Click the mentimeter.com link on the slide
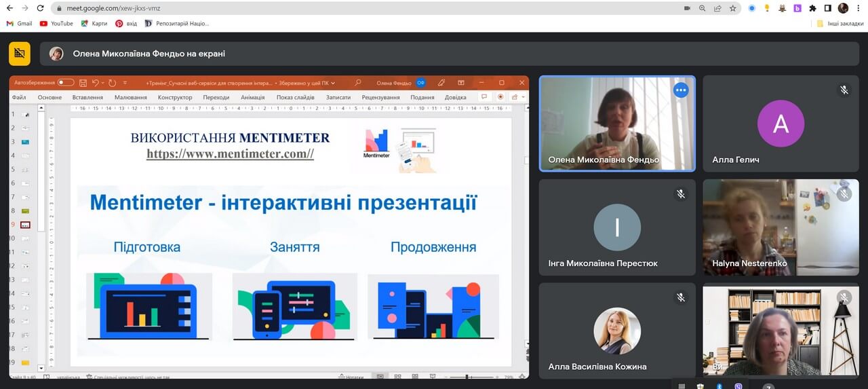The width and height of the screenshot is (868, 389). tap(230, 154)
